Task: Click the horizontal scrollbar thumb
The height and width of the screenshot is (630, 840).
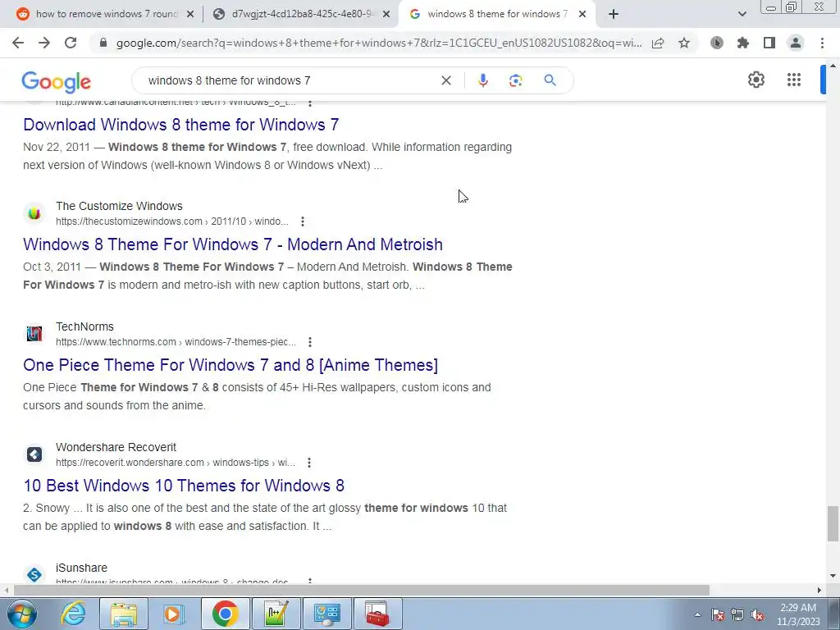Action: [362, 590]
